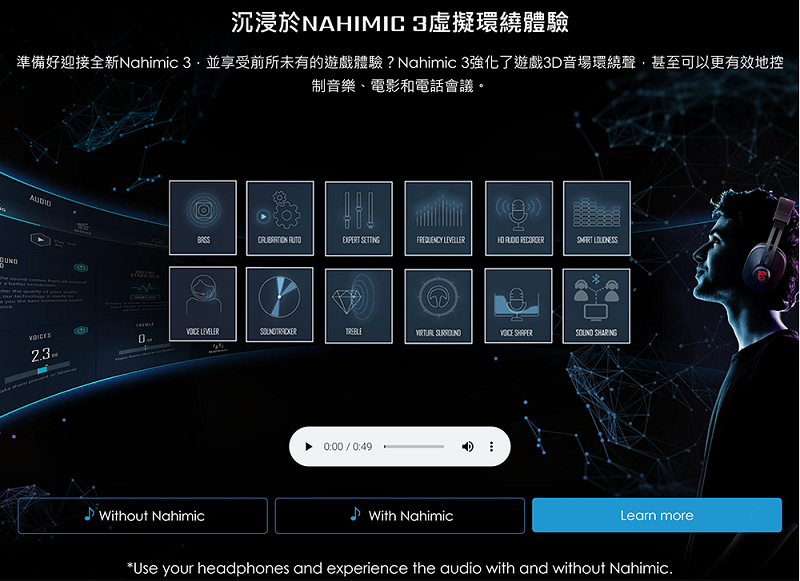Open the Calibration Auto tile

pyautogui.click(x=280, y=218)
